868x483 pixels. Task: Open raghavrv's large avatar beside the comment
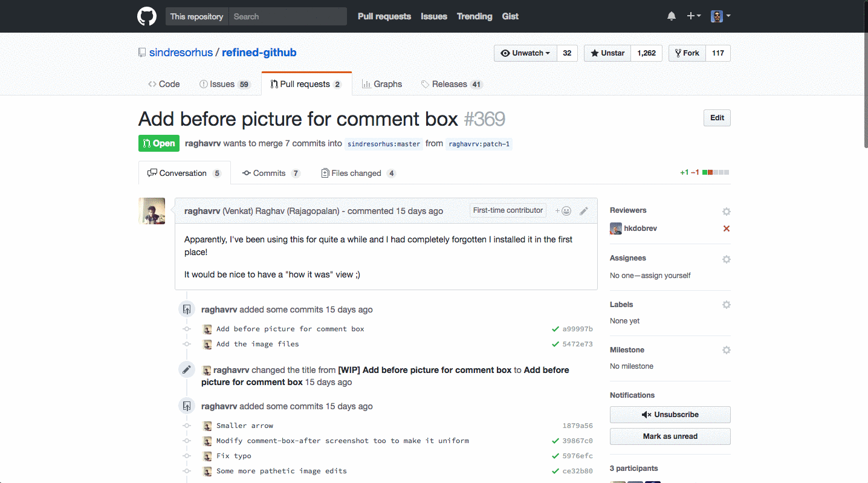click(x=152, y=211)
